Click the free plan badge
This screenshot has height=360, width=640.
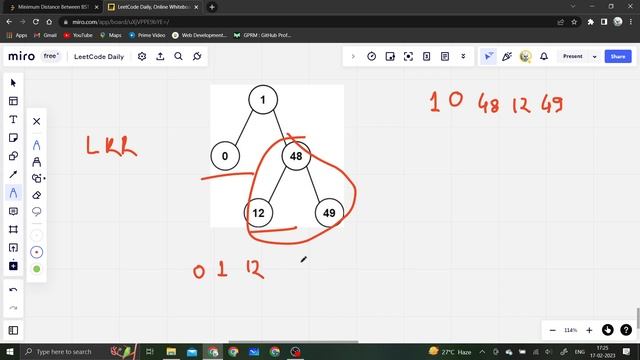click(x=51, y=56)
